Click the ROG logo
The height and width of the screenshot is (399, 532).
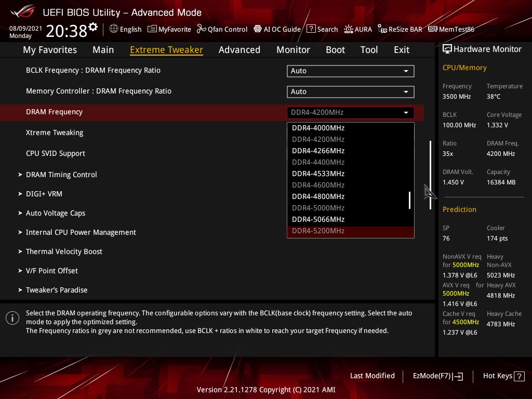coord(23,11)
